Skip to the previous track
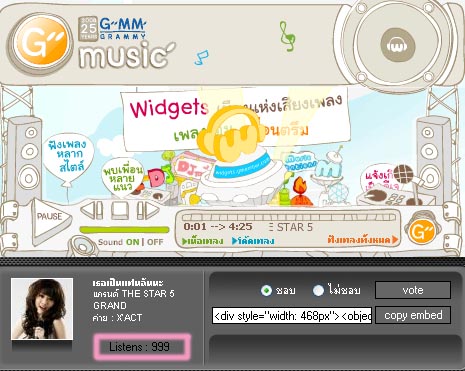 pyautogui.click(x=92, y=210)
